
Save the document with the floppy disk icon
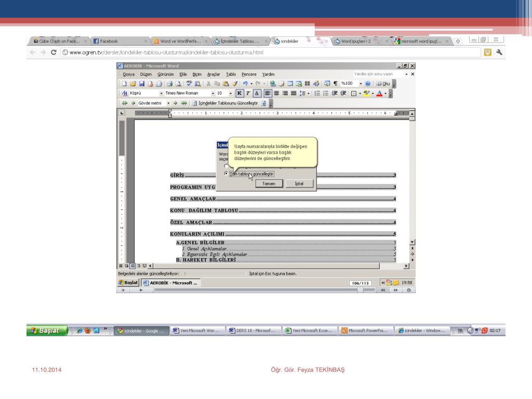tap(142, 84)
